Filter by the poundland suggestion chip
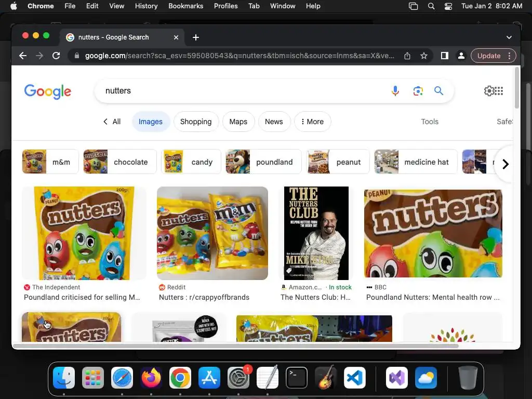Screen dimensions: 532x399 (263, 162)
